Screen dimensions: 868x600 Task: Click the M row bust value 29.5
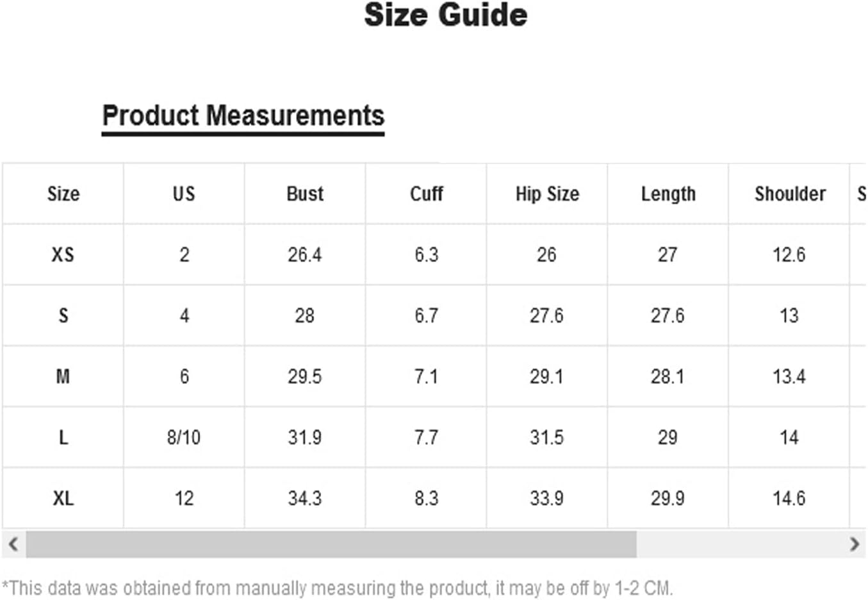tap(305, 376)
